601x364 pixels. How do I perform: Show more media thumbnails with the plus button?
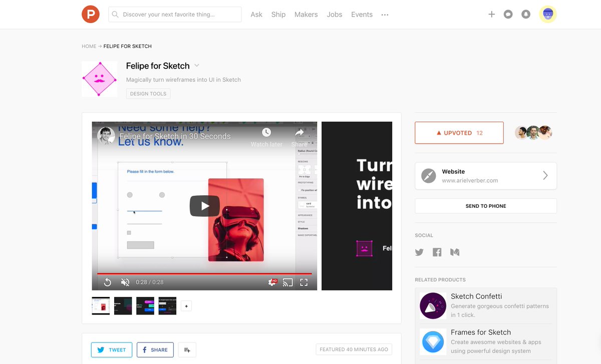186,305
